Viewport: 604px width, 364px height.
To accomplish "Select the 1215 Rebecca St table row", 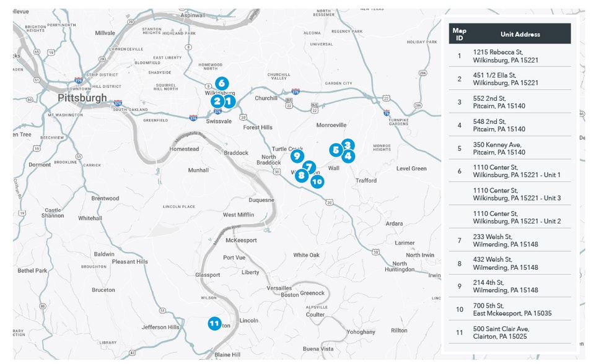I will pos(509,56).
